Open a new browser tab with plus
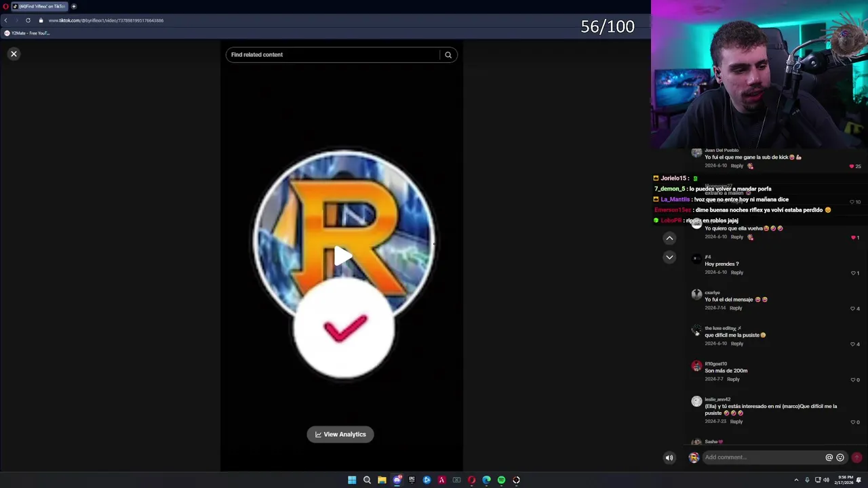 tap(74, 6)
